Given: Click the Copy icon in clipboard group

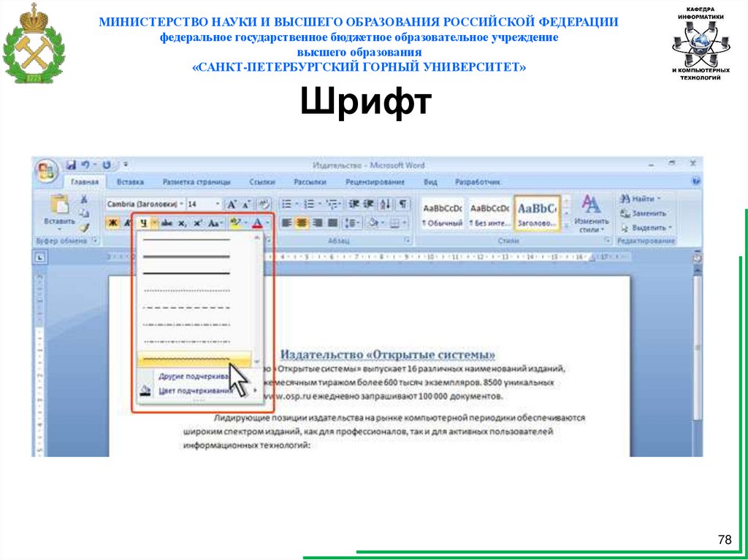Looking at the screenshot, I should [x=84, y=212].
